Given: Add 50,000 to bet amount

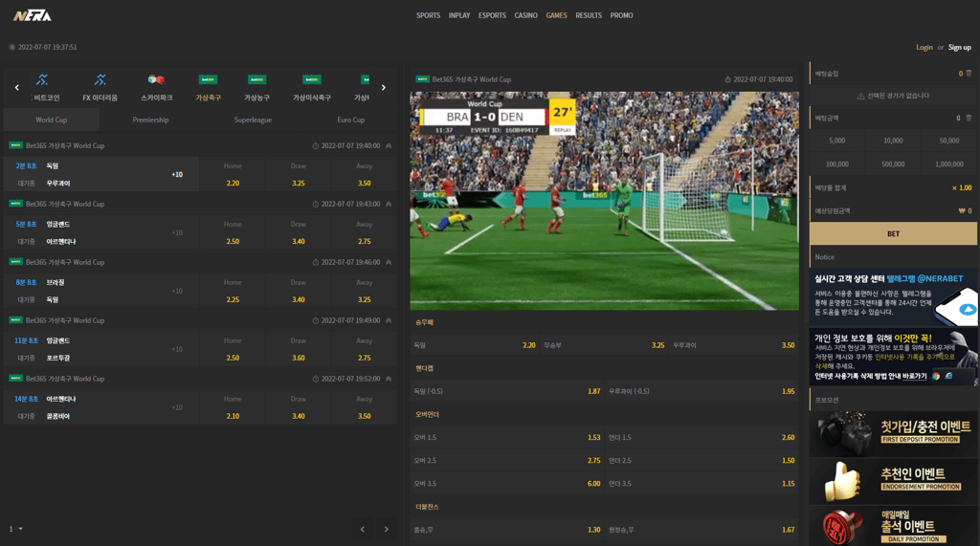Looking at the screenshot, I should (x=949, y=141).
